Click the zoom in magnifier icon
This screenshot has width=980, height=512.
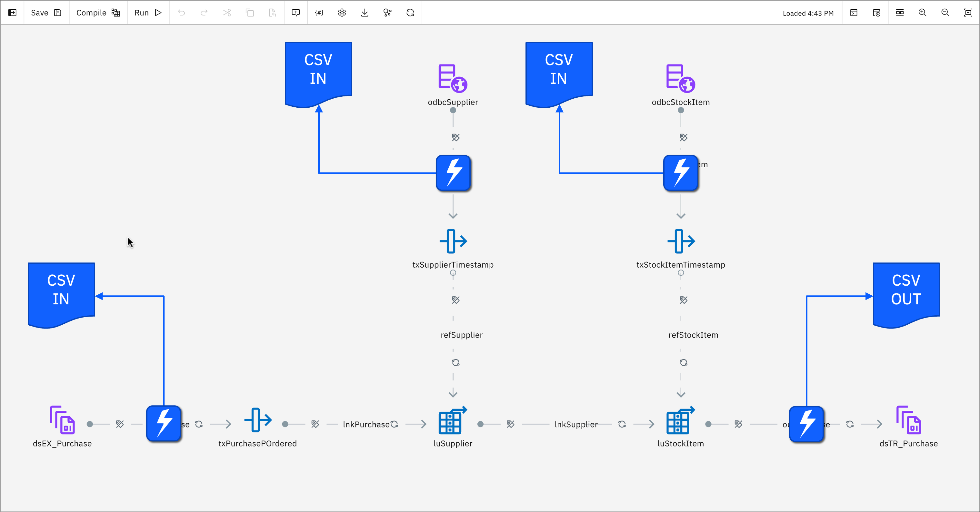pos(922,13)
